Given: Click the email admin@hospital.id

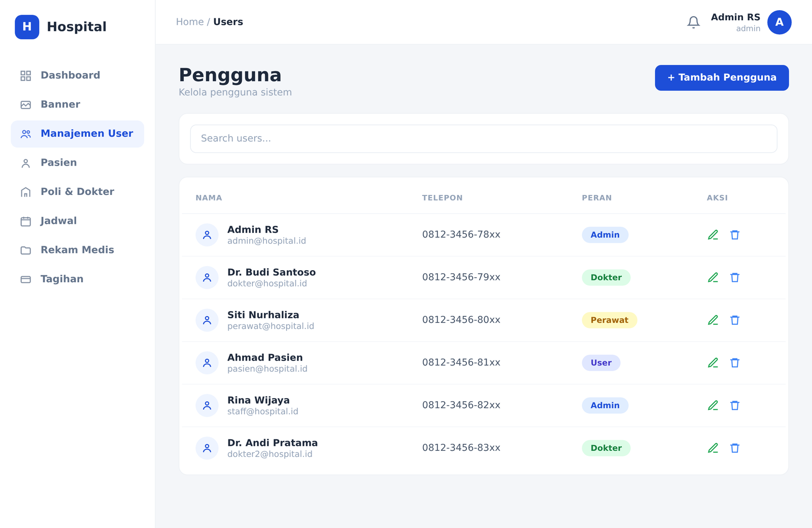Looking at the screenshot, I should click(266, 241).
